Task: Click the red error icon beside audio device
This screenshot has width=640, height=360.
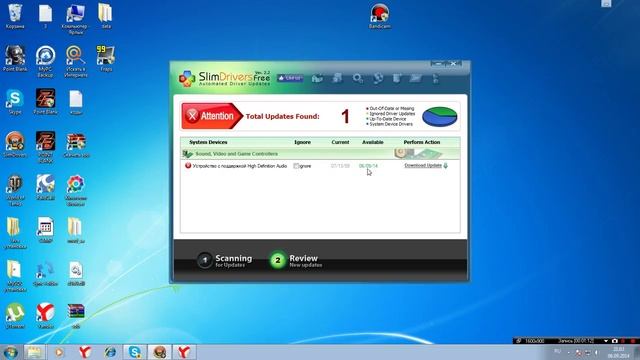Action: 188,166
